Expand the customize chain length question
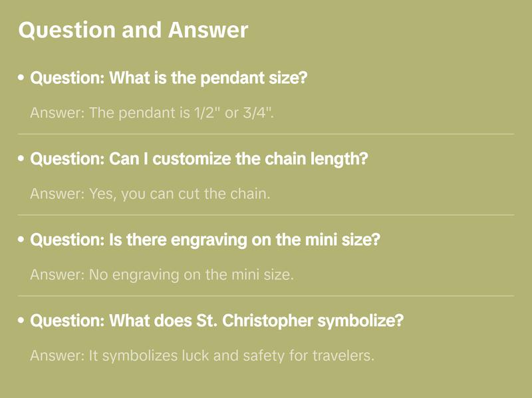The image size is (532, 398). [199, 159]
